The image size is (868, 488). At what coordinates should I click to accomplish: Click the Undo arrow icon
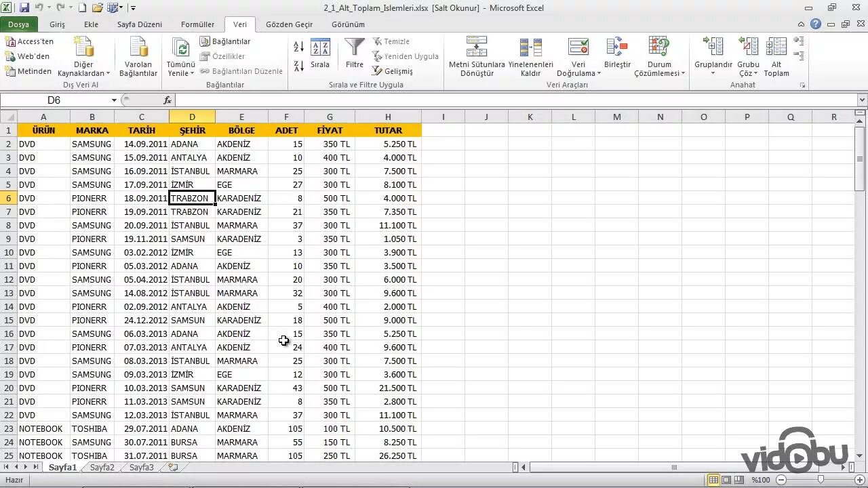point(39,8)
